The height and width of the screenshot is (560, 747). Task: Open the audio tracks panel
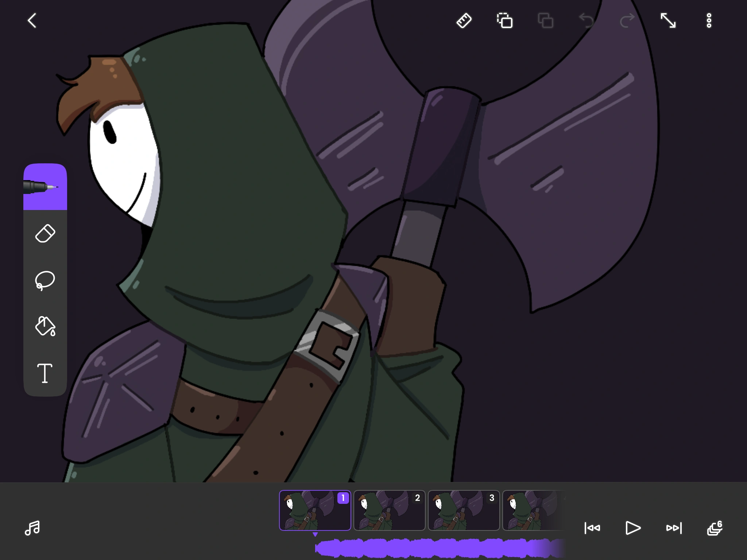[x=32, y=528]
